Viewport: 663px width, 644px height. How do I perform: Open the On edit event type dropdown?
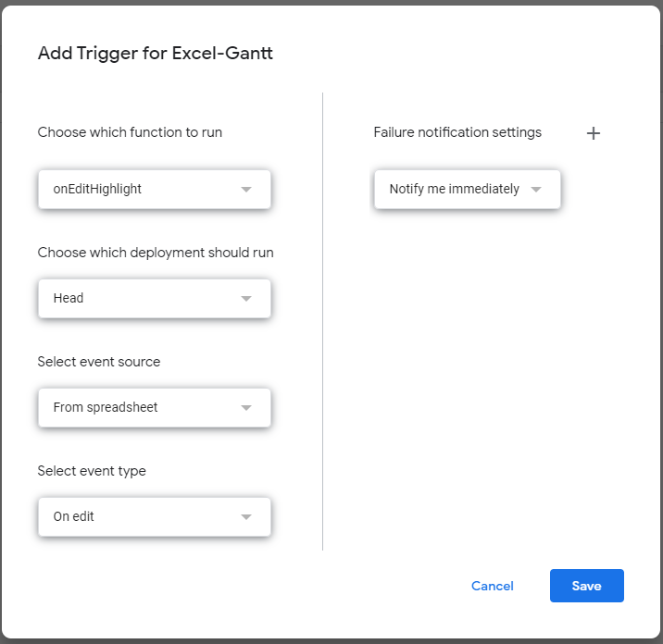click(x=155, y=516)
